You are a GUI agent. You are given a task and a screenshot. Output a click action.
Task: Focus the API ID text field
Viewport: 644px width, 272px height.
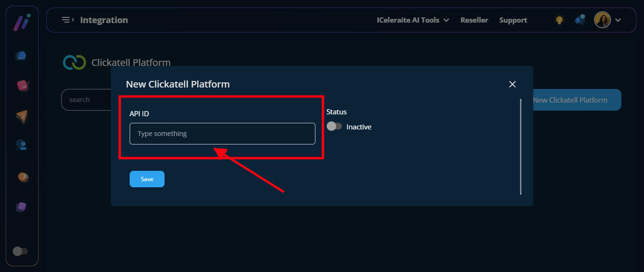222,134
